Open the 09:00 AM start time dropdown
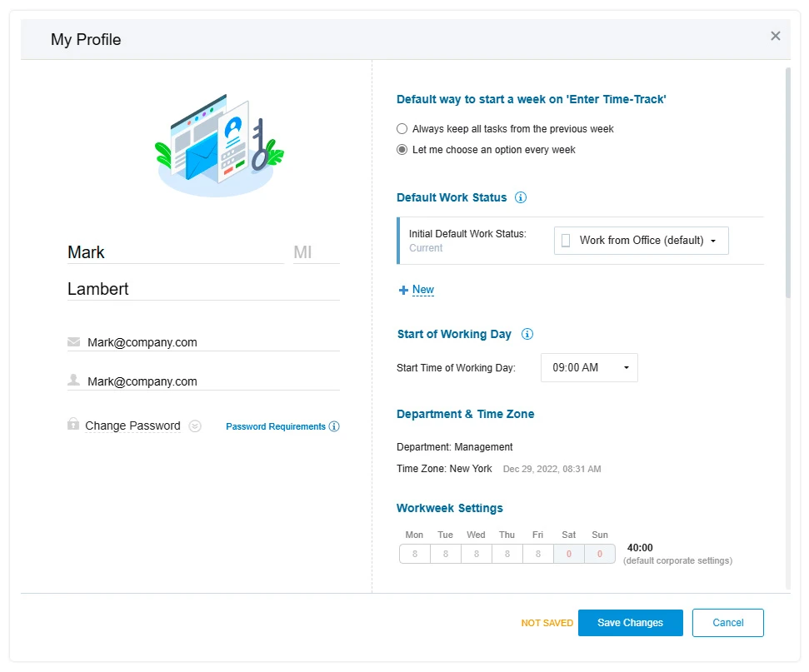Viewport: 809px width, 672px height. point(589,368)
